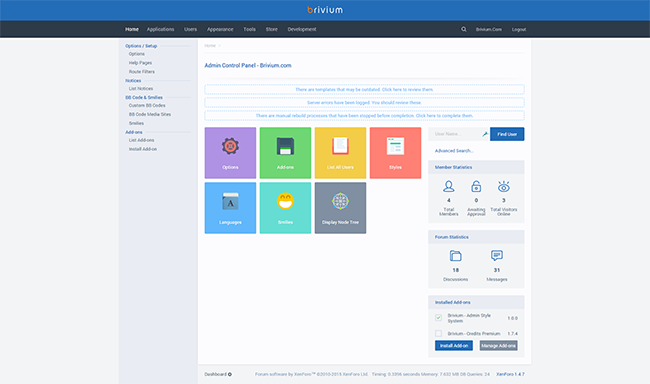The width and height of the screenshot is (650, 384).
Task: Open Install Add-on in the sidebar
Action: click(143, 149)
